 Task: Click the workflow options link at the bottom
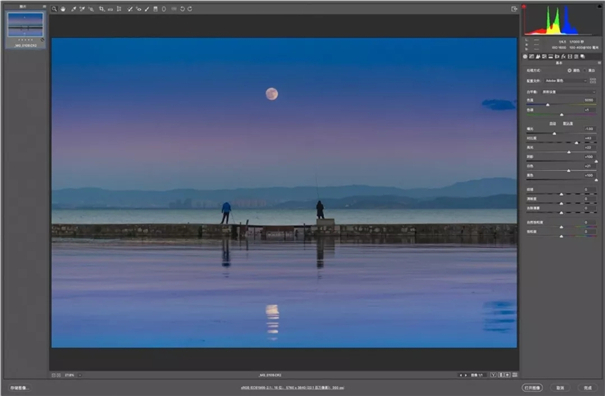point(292,388)
